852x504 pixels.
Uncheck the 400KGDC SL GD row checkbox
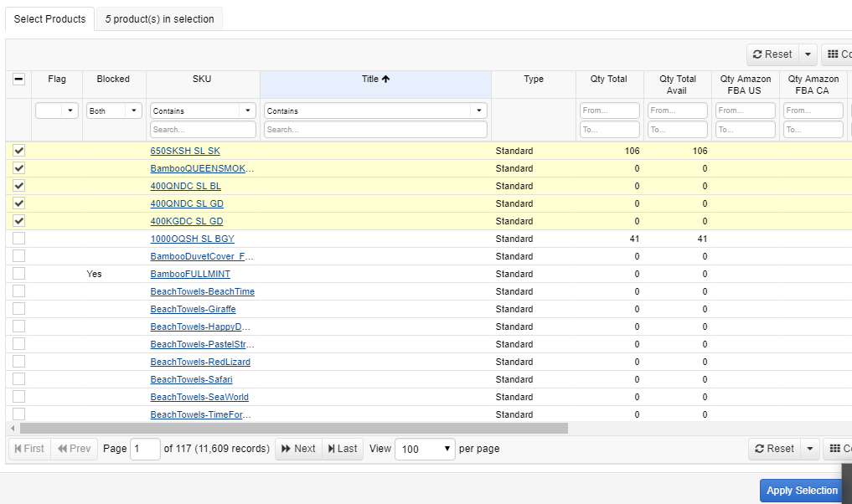point(18,221)
